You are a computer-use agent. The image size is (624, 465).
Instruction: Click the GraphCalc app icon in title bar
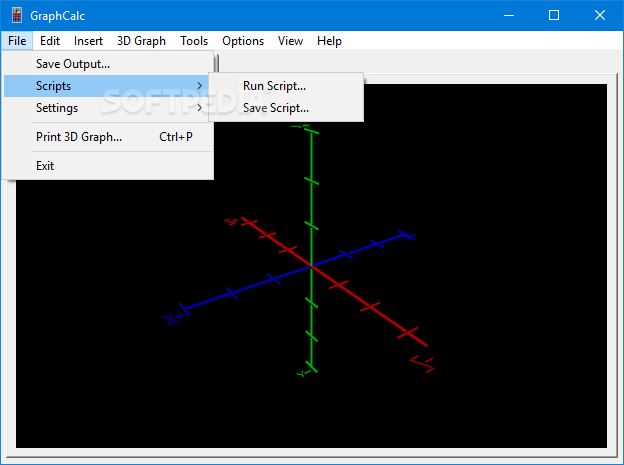tap(16, 16)
